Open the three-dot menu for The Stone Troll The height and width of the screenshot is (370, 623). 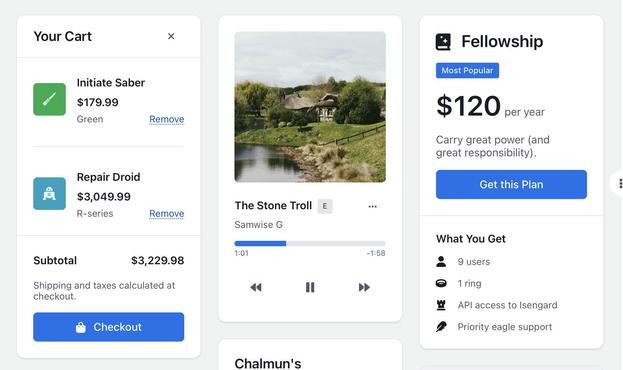(372, 206)
